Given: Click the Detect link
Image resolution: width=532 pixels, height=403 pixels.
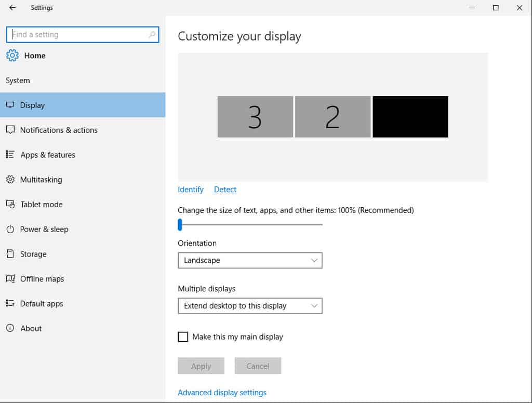Looking at the screenshot, I should point(225,190).
